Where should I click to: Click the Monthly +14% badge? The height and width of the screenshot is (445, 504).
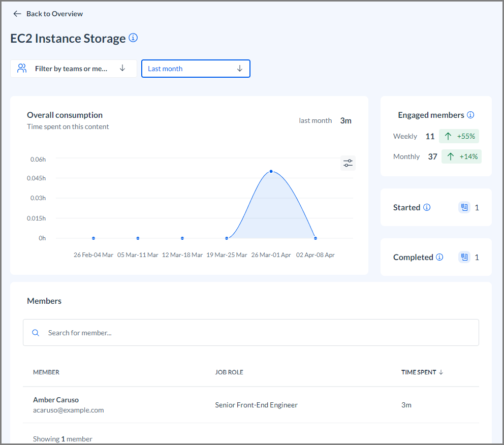[x=461, y=156]
